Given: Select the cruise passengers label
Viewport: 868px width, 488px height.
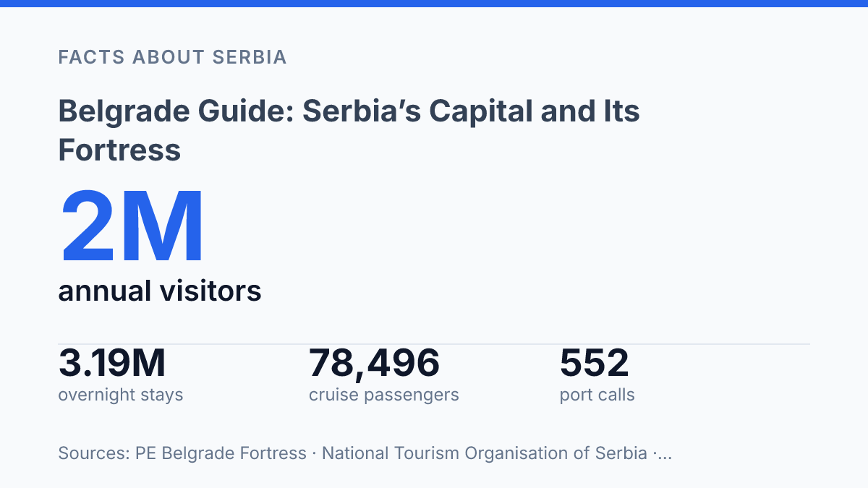Looking at the screenshot, I should click(x=384, y=395).
